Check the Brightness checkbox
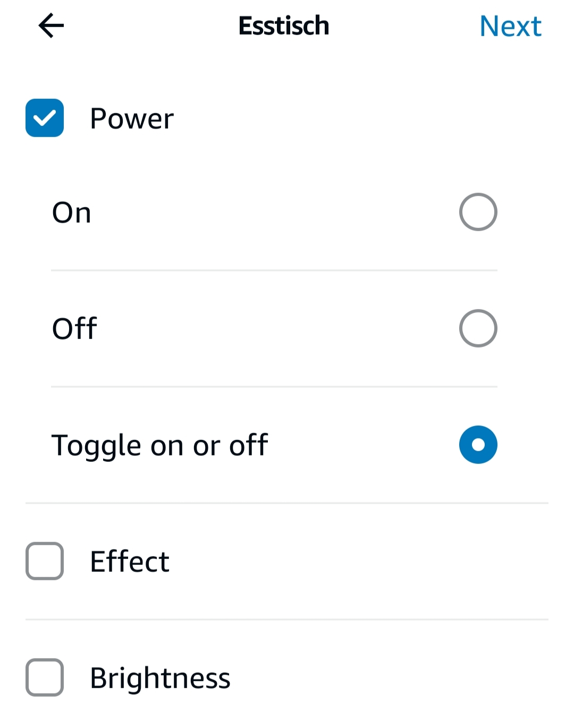The width and height of the screenshot is (574, 728). (x=45, y=678)
